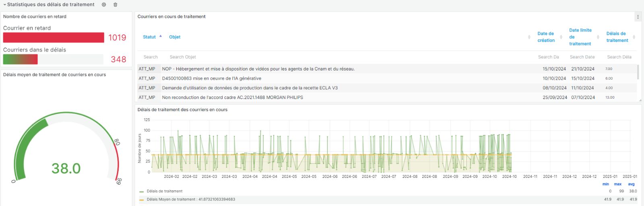Click the red Courrier en retard bar
Image resolution: width=644 pixels, height=206 pixels.
click(x=54, y=37)
